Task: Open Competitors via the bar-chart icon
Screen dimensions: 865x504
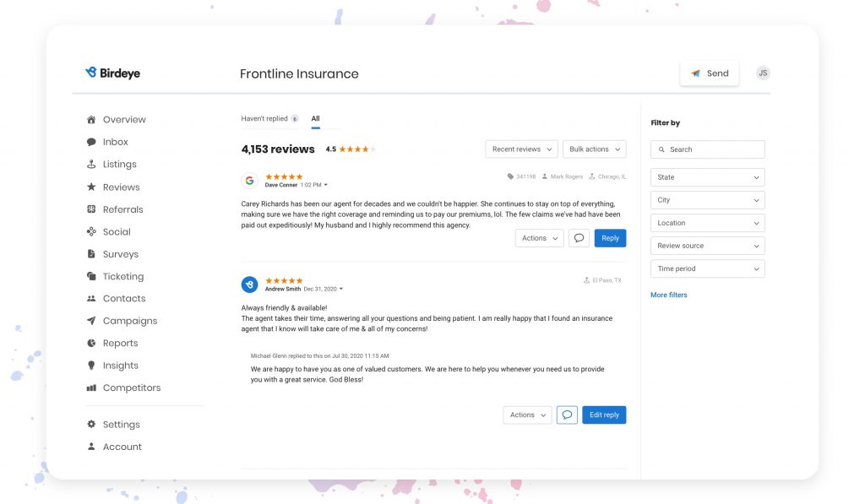Action: coord(93,387)
